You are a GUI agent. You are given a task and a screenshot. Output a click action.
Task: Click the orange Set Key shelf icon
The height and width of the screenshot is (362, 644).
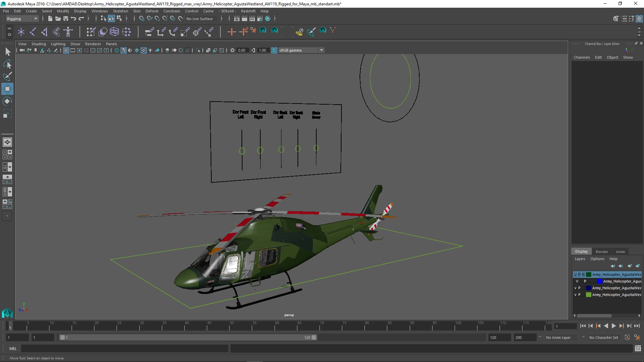pyautogui.click(x=231, y=32)
